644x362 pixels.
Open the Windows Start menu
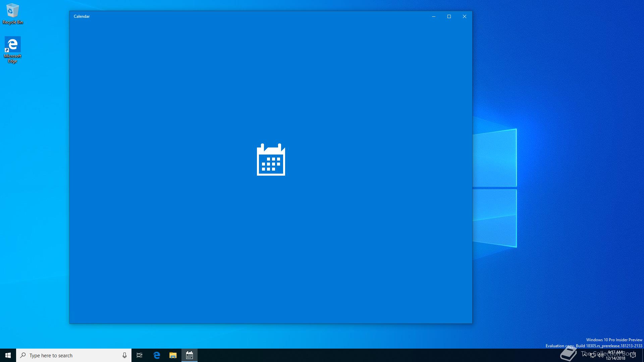tap(8, 355)
